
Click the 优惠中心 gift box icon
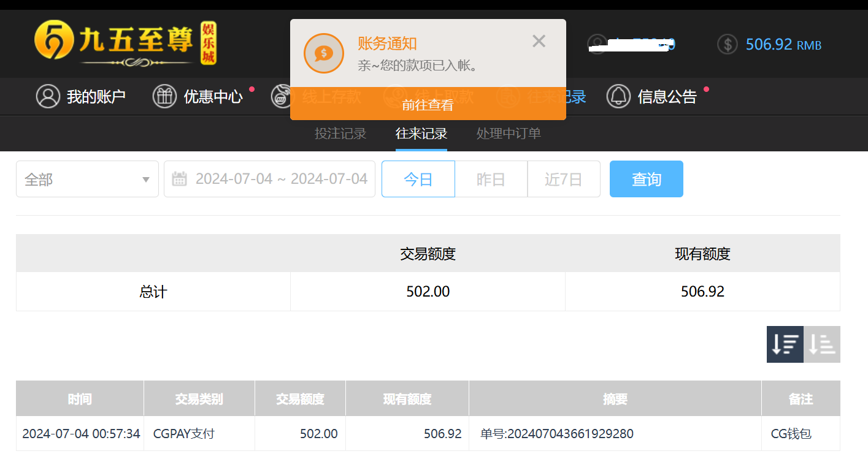(x=164, y=96)
